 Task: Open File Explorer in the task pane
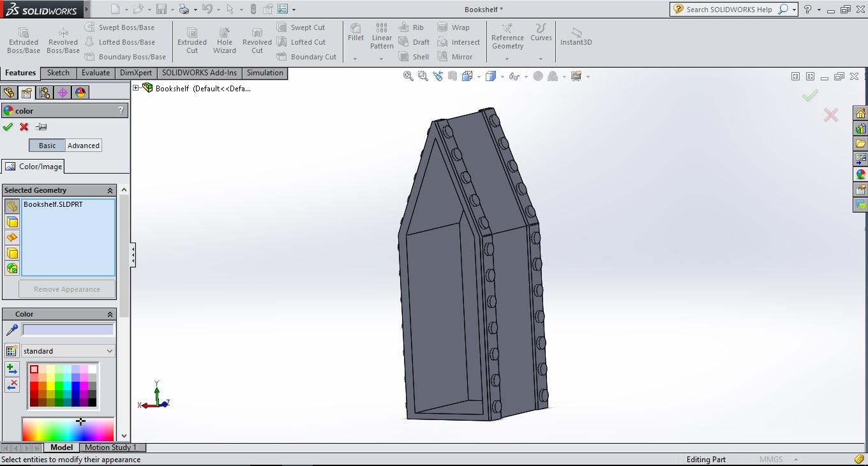coord(860,144)
